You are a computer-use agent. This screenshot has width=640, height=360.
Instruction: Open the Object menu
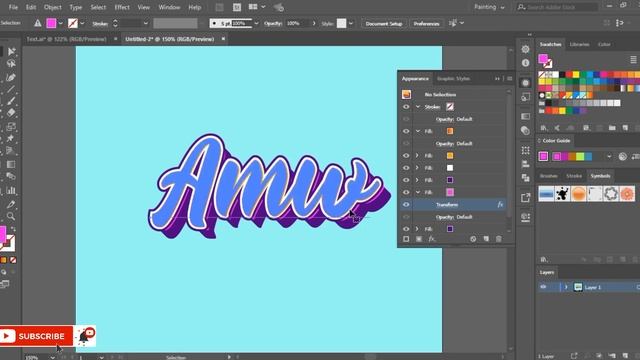(53, 7)
